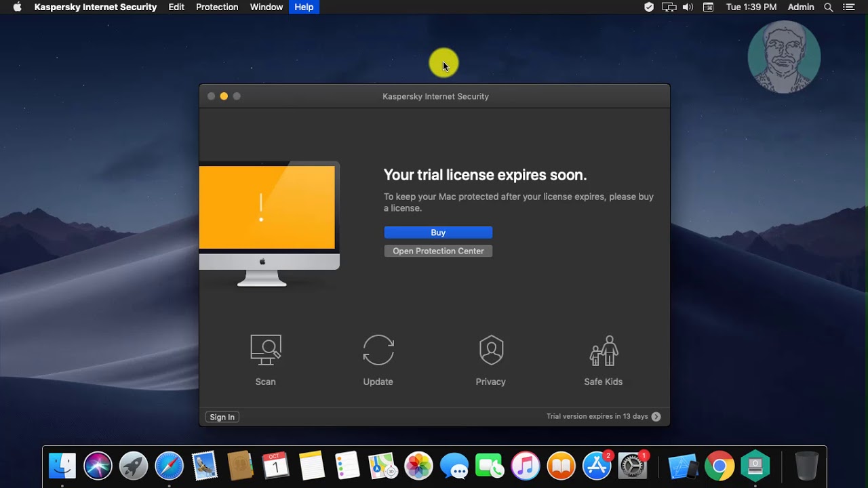The image size is (868, 488).
Task: Click "Trial version expires in 13 days" text
Action: [x=597, y=416]
